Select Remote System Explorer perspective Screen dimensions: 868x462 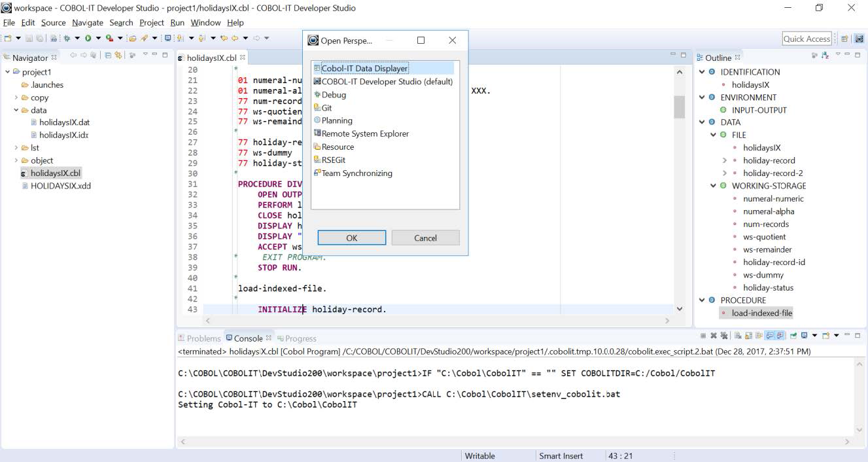click(x=364, y=133)
